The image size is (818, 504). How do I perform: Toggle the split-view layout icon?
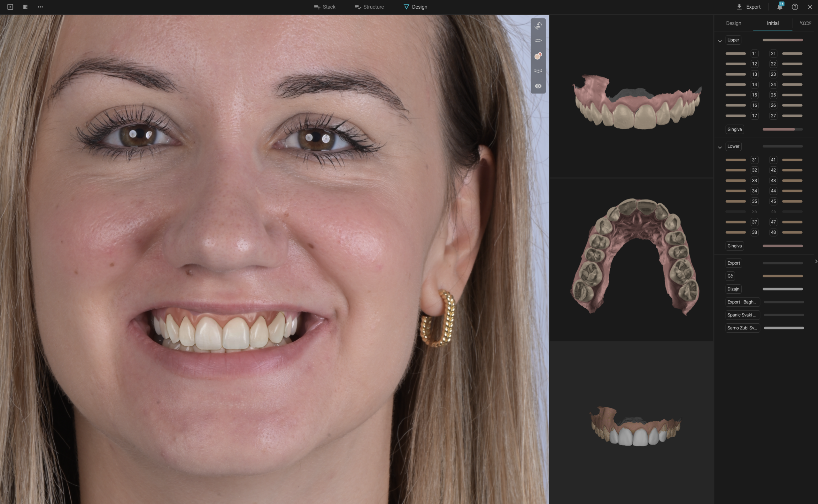[x=25, y=7]
